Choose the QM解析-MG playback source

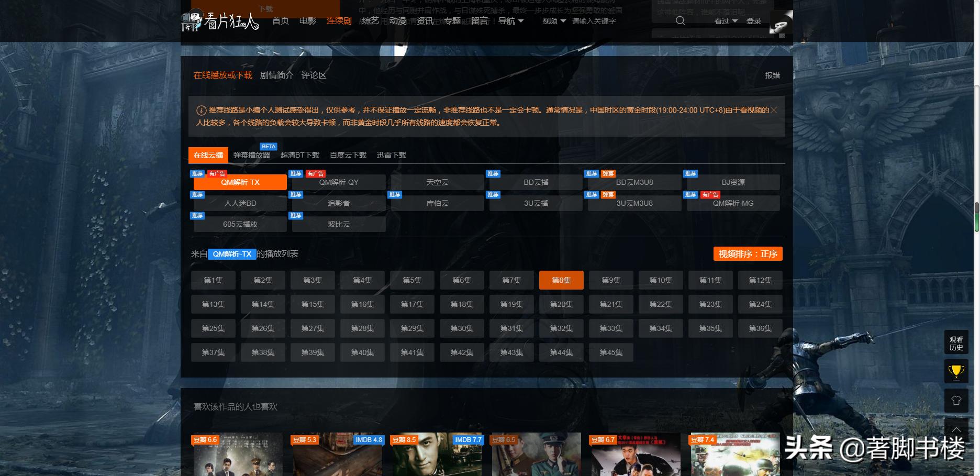[x=733, y=203]
